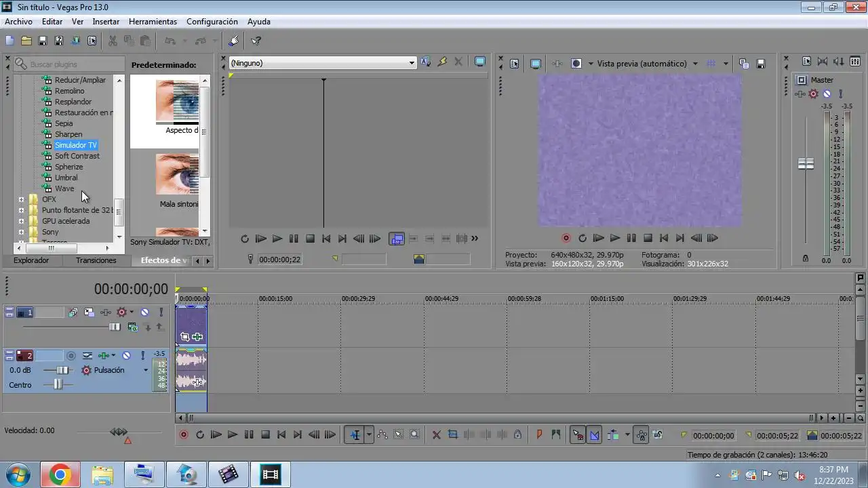Open the Editar menu

[x=52, y=22]
